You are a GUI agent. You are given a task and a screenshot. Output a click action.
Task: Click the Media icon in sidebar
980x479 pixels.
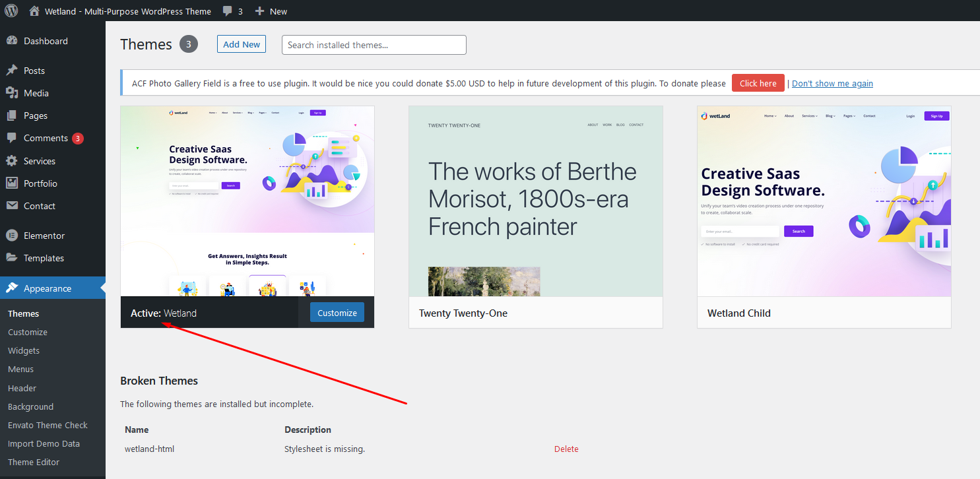(x=12, y=93)
